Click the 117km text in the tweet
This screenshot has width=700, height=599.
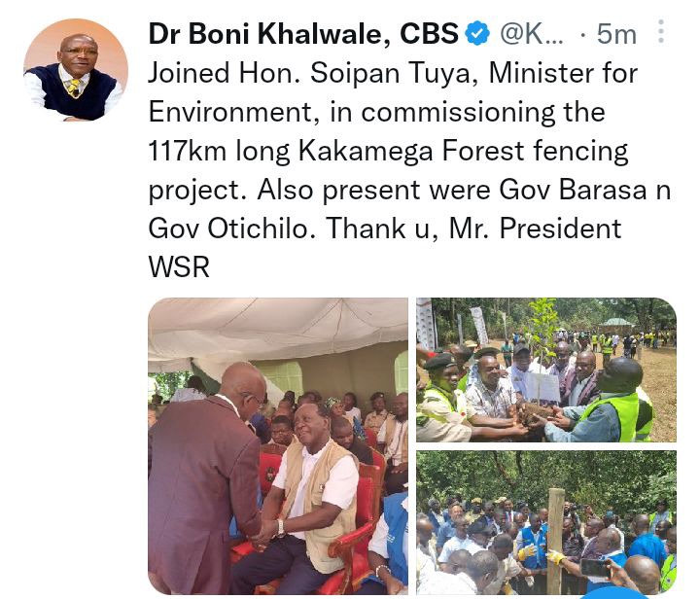187,151
